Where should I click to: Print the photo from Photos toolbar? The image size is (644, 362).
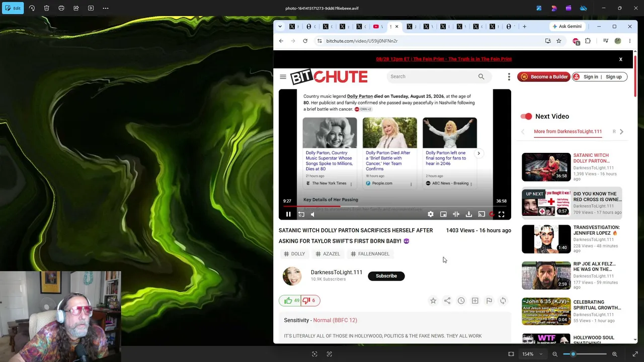point(61,8)
